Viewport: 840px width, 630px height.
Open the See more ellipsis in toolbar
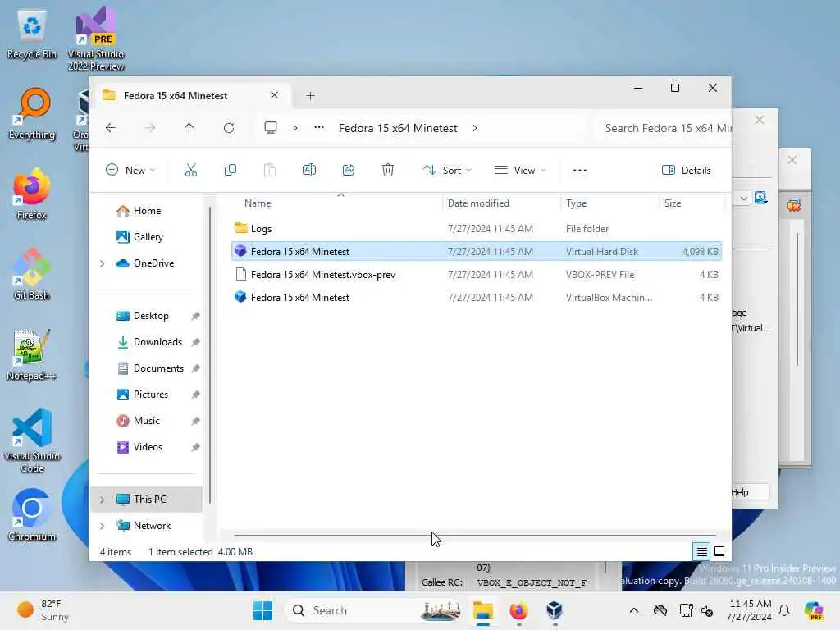click(580, 171)
